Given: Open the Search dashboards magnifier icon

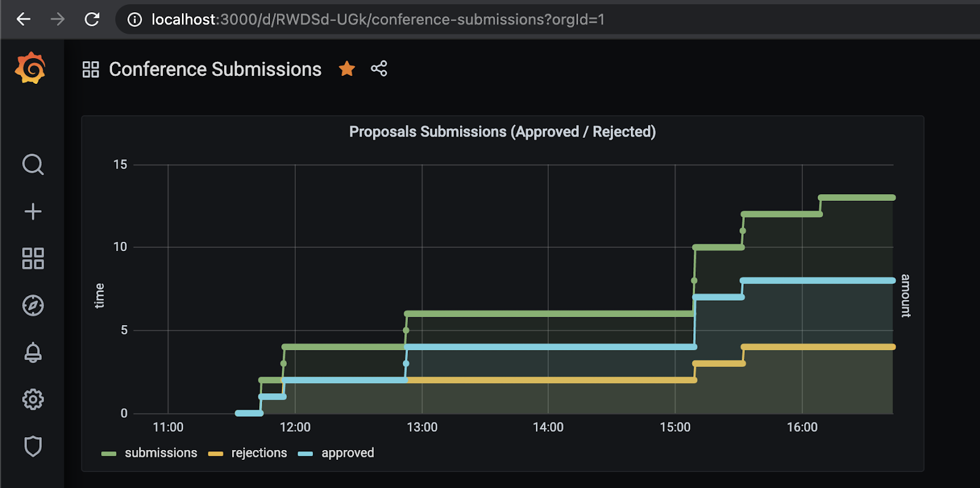Looking at the screenshot, I should click(33, 164).
